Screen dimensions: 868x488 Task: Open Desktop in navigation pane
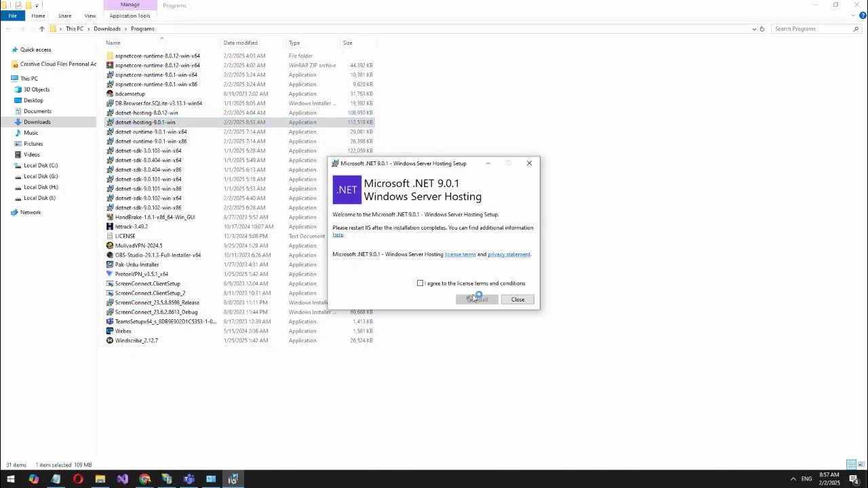coord(33,100)
